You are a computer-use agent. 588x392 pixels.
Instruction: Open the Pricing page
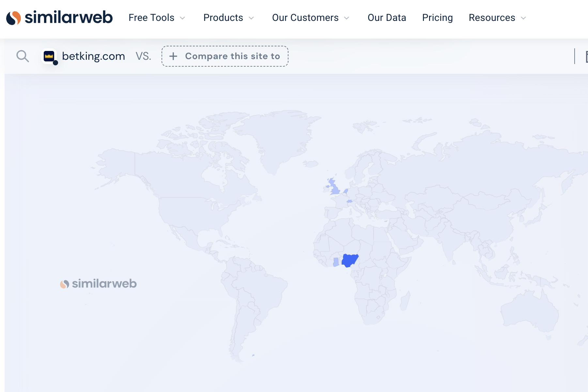(437, 18)
